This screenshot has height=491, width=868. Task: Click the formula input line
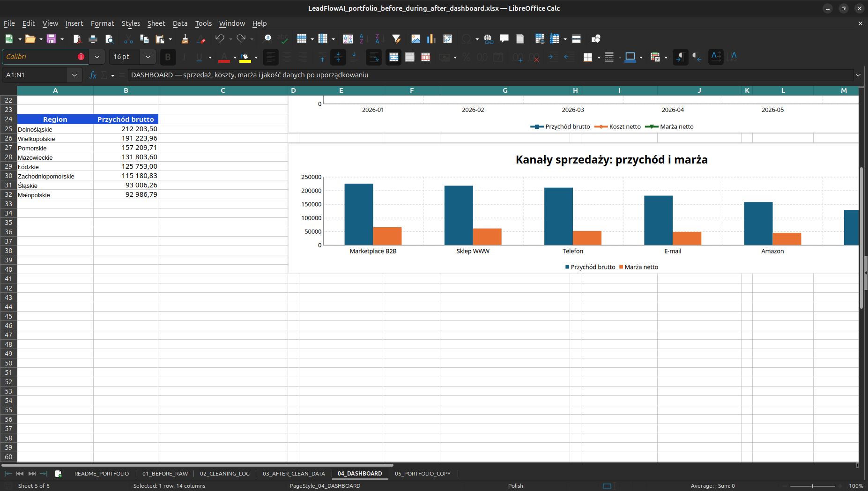pyautogui.click(x=490, y=75)
